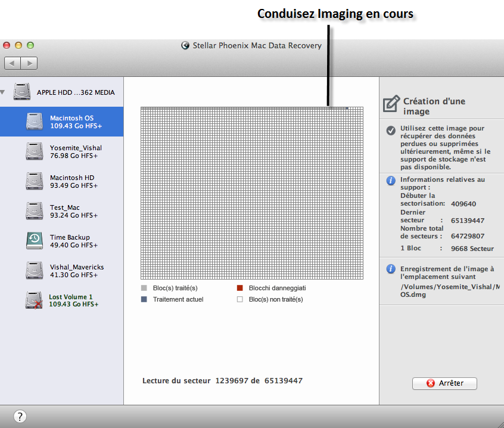504x428 pixels.
Task: Click the red Blocchi danneggiati legend swatch
Action: [239, 288]
